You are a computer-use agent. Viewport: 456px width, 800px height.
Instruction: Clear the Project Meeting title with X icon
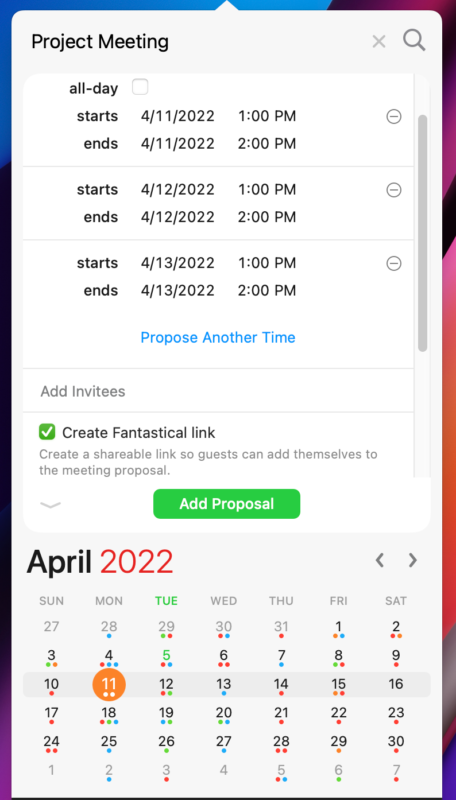tap(378, 41)
